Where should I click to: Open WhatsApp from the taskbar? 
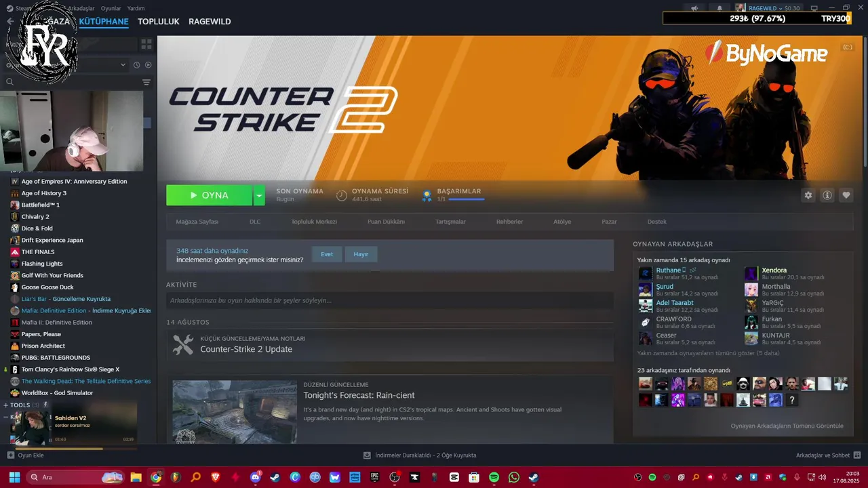point(513,477)
